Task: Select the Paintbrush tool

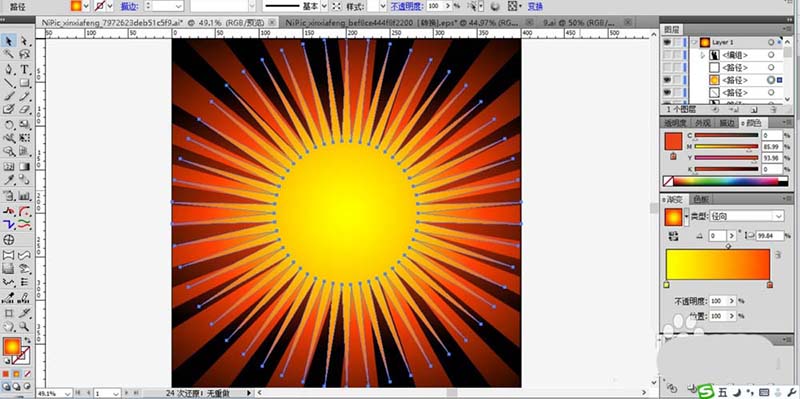Action: (9, 96)
